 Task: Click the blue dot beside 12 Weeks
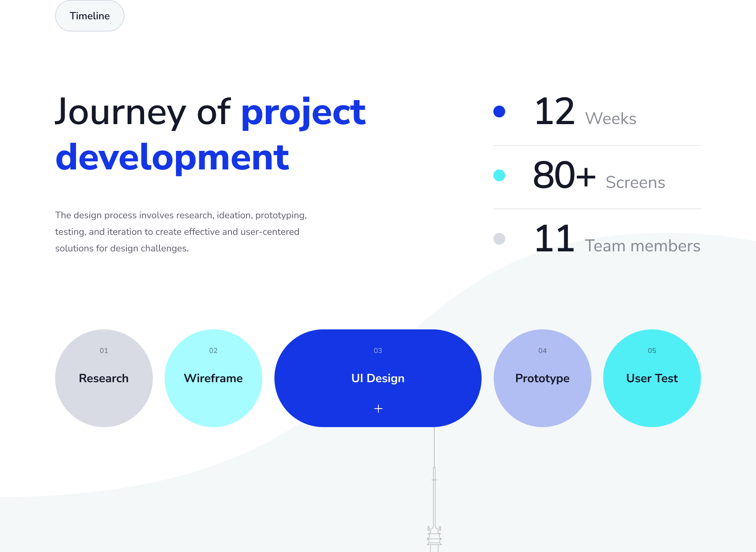click(x=499, y=112)
